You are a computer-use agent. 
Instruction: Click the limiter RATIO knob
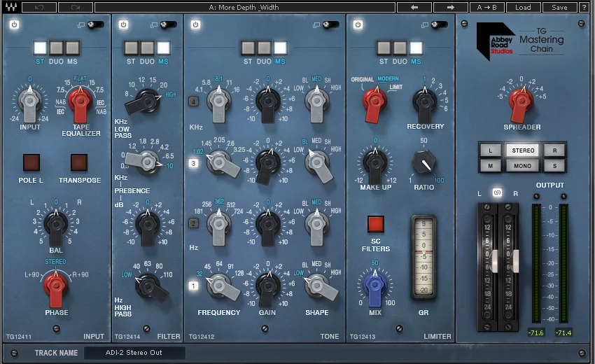point(424,162)
